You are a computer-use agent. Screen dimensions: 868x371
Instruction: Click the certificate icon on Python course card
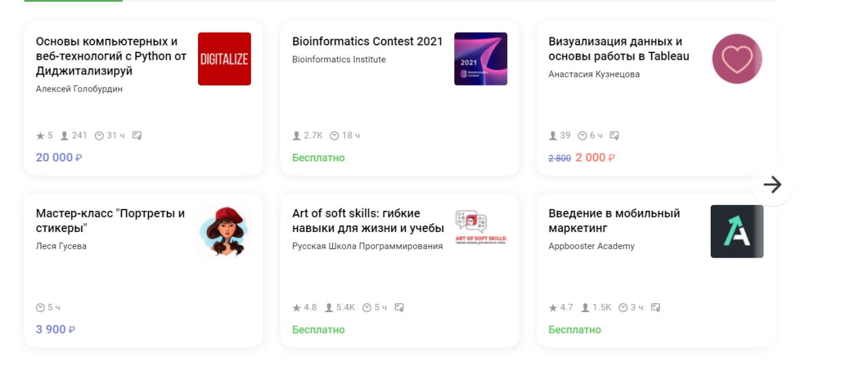coord(137,136)
